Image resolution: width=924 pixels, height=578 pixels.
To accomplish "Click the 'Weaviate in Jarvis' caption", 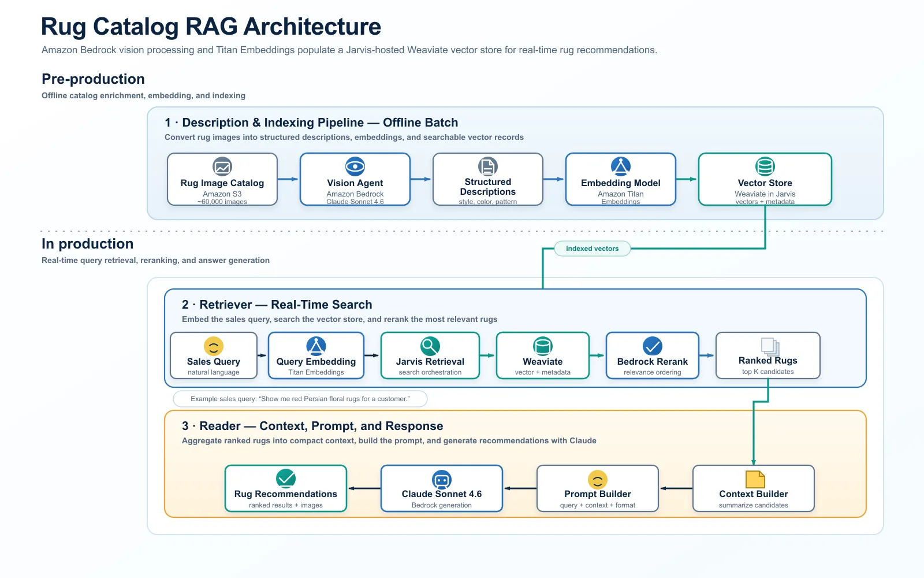I will (765, 194).
